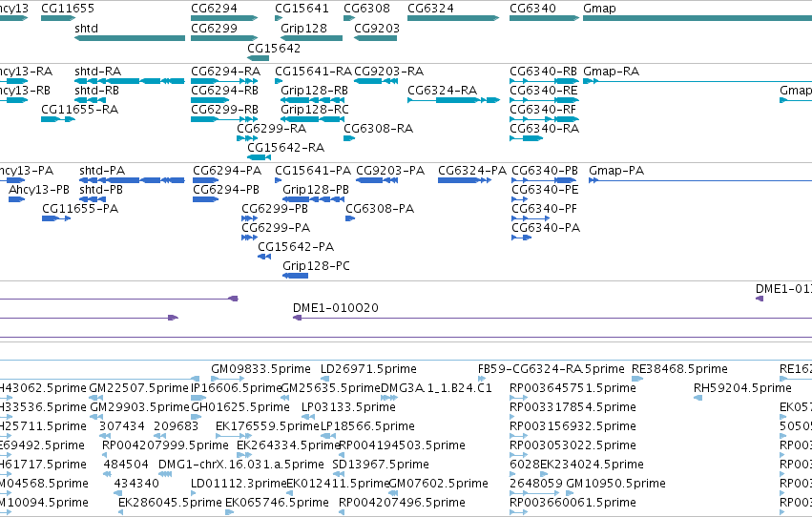
Task: Select the CG6294-PB protein label
Action: [x=226, y=190]
